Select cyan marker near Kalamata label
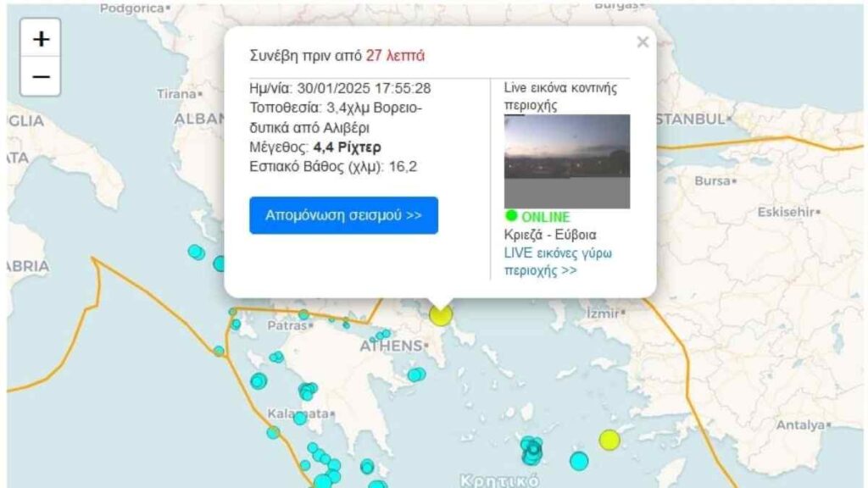 [x=300, y=418]
